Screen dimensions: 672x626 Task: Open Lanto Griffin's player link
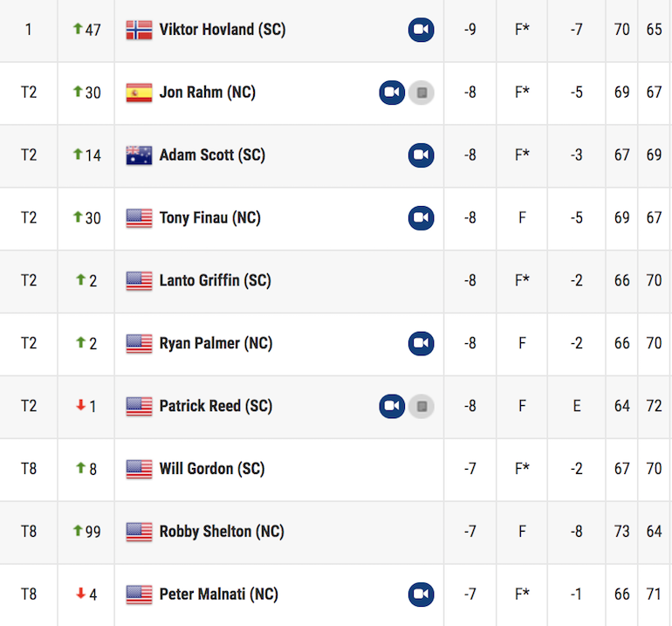[215, 281]
